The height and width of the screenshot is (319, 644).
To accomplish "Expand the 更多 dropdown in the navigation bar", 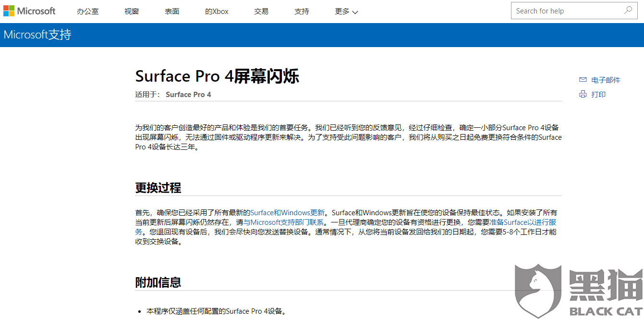I will [x=346, y=11].
